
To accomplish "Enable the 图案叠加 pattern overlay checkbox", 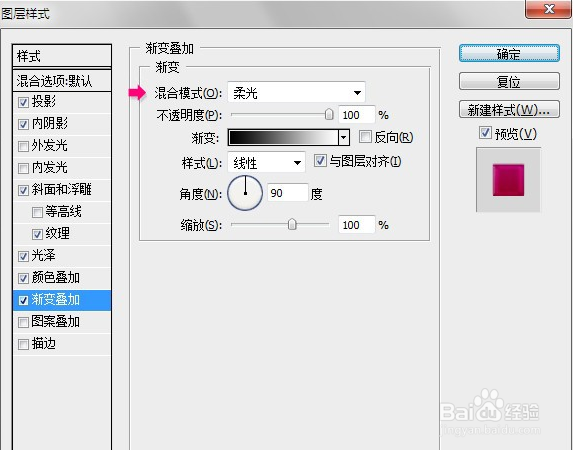I will point(23,322).
